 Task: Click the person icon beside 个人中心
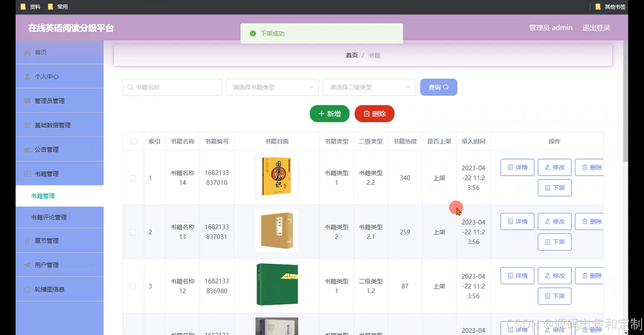click(27, 77)
